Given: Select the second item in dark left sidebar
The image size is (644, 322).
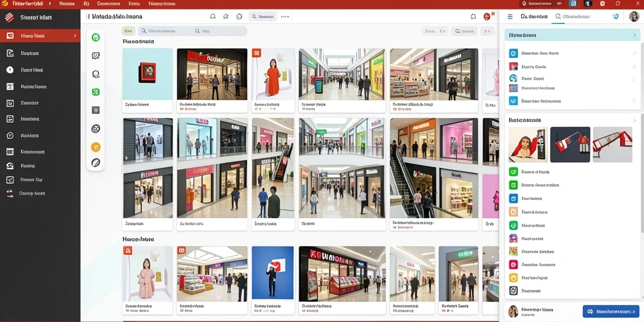Looking at the screenshot, I should pyautogui.click(x=40, y=53).
